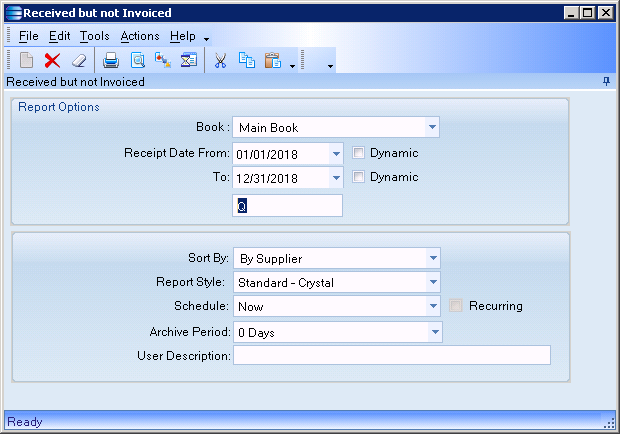
Task: Open the To date calendar dropdown
Action: [x=336, y=178]
